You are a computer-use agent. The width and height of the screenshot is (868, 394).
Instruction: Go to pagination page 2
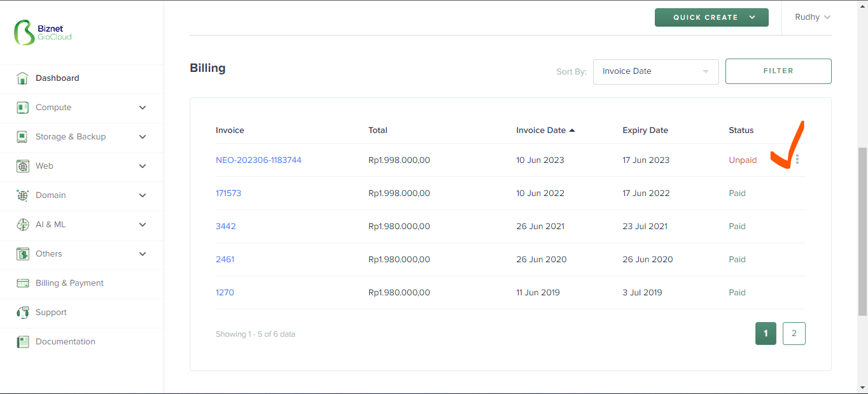(794, 334)
